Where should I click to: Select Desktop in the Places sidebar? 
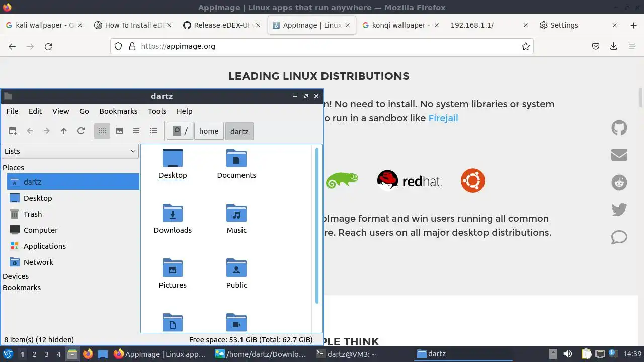coord(73,198)
